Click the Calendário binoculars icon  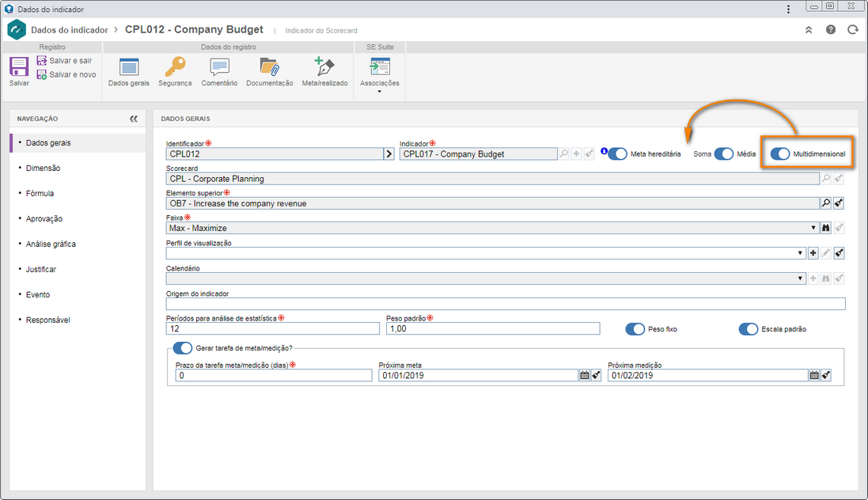click(x=826, y=278)
